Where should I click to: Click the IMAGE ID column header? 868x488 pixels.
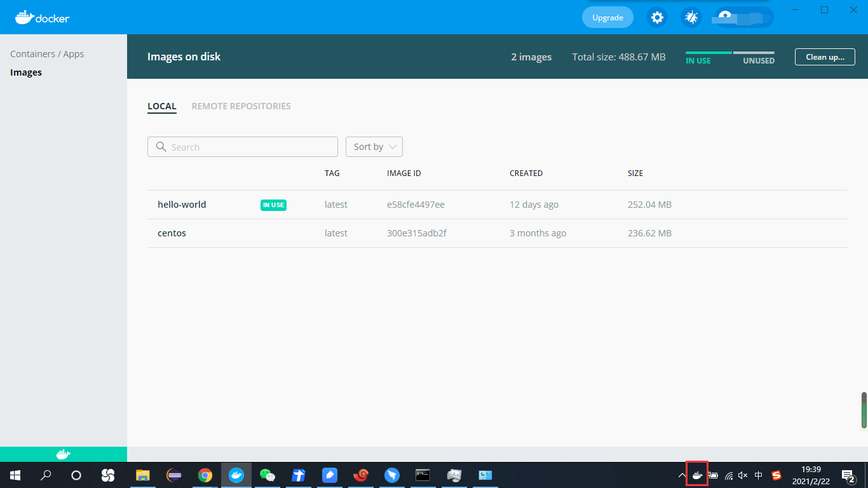tap(404, 173)
